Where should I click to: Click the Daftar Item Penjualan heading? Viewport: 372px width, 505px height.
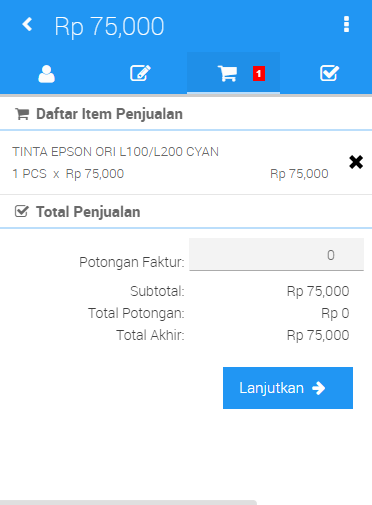(x=109, y=114)
